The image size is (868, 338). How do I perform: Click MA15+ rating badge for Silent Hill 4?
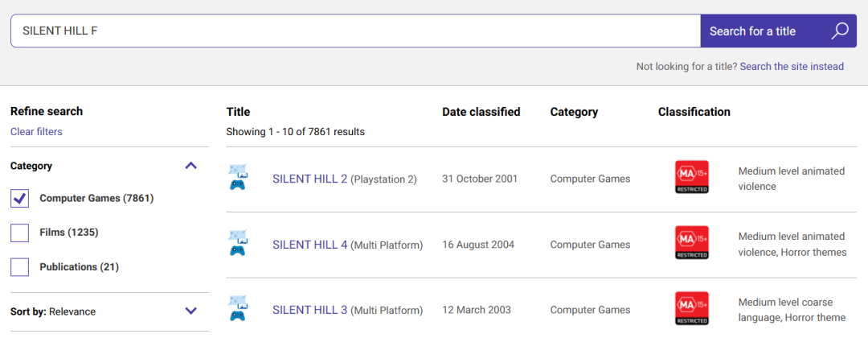click(691, 244)
